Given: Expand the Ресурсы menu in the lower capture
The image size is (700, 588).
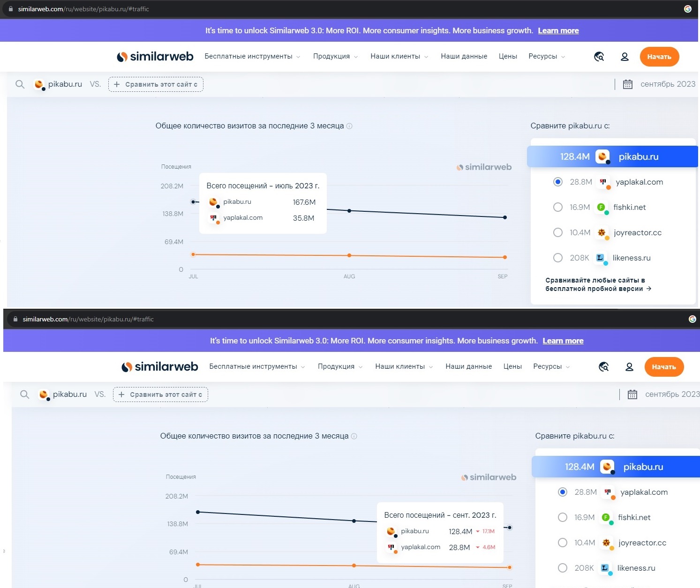Looking at the screenshot, I should [551, 366].
